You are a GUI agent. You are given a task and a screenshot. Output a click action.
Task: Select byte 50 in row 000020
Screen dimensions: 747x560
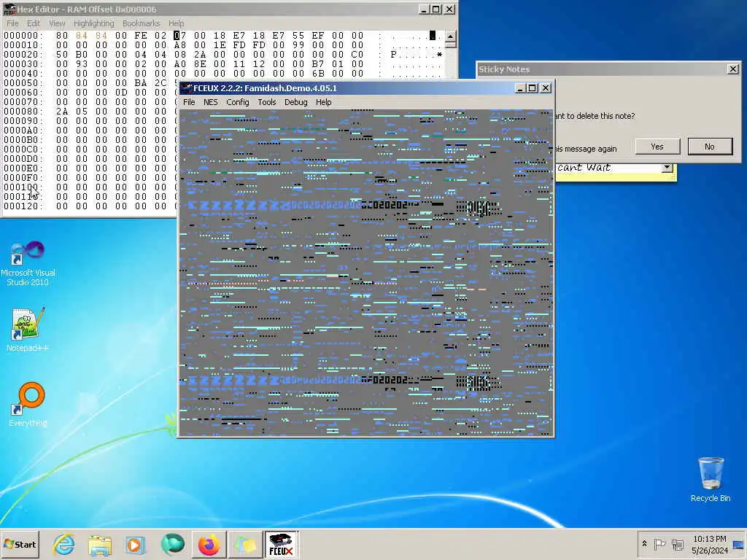(62, 55)
